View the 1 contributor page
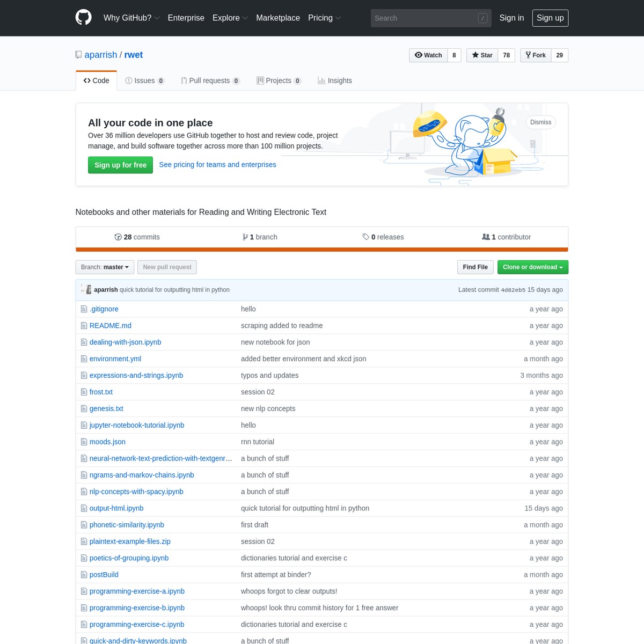This screenshot has height=644, width=644. tap(507, 237)
